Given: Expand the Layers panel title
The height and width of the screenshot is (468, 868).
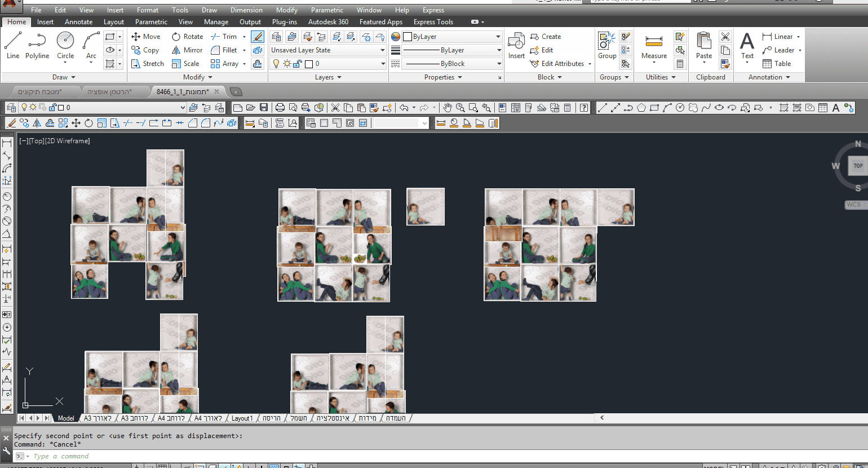Looking at the screenshot, I should coord(328,77).
